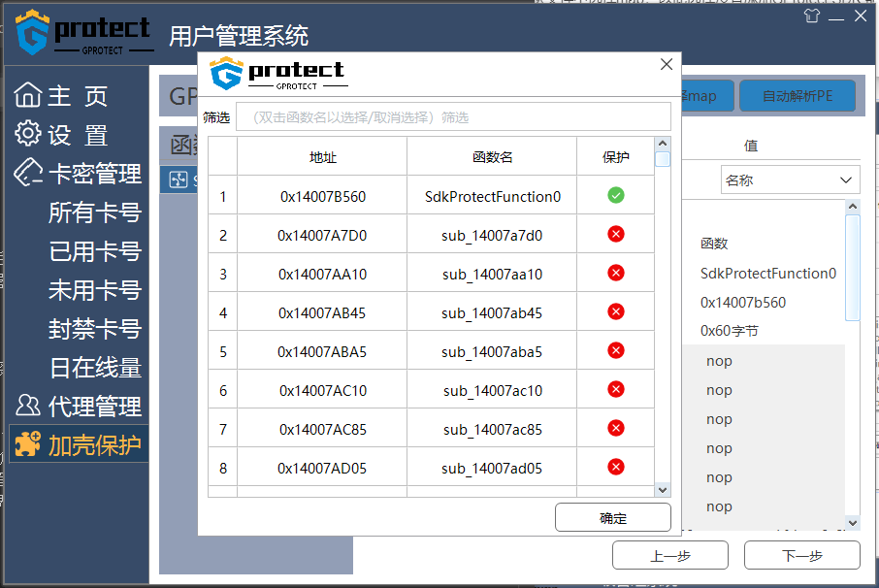Click the card key management tag icon
The height and width of the screenshot is (588, 879).
click(x=28, y=172)
